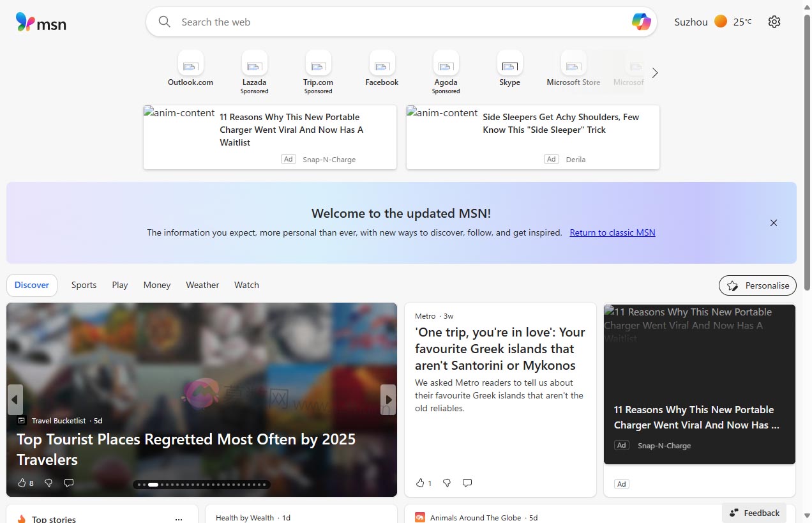
Task: Expand more shortcuts with the right chevron
Action: (x=654, y=73)
